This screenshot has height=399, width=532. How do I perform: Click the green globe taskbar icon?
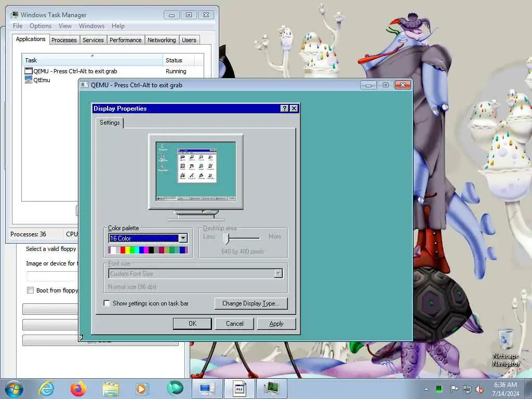pos(175,389)
